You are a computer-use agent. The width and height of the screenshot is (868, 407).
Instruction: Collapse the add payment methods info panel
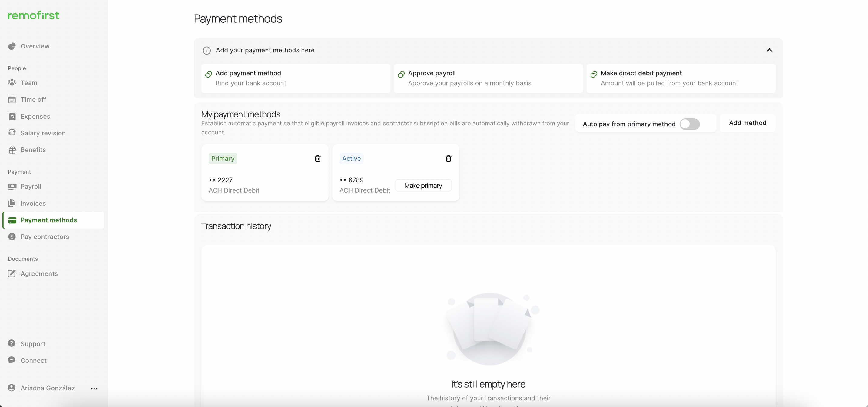(769, 51)
